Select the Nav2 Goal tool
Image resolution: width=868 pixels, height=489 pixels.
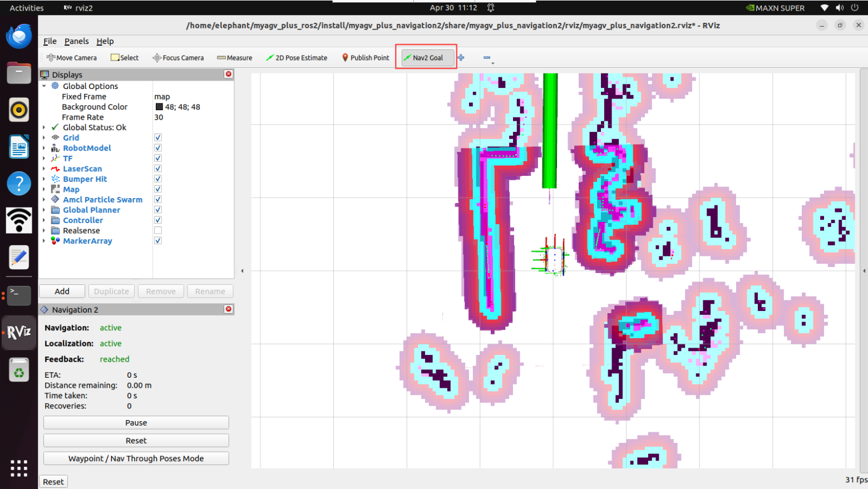pyautogui.click(x=423, y=58)
